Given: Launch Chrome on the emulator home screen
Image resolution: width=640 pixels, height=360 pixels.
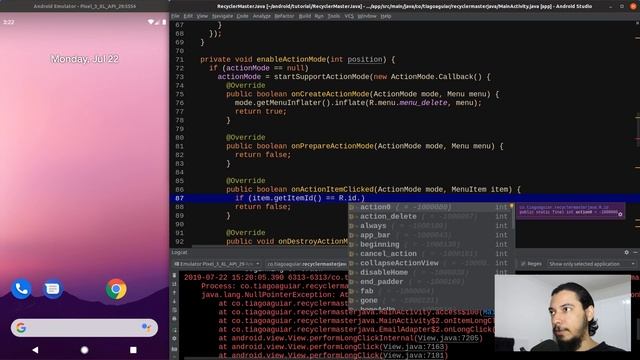Looking at the screenshot, I should [x=116, y=289].
